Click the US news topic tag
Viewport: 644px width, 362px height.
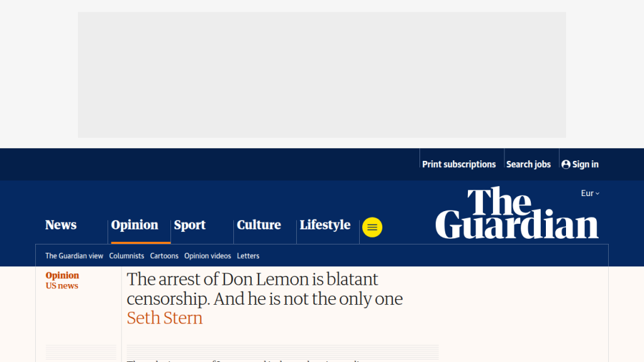point(62,286)
